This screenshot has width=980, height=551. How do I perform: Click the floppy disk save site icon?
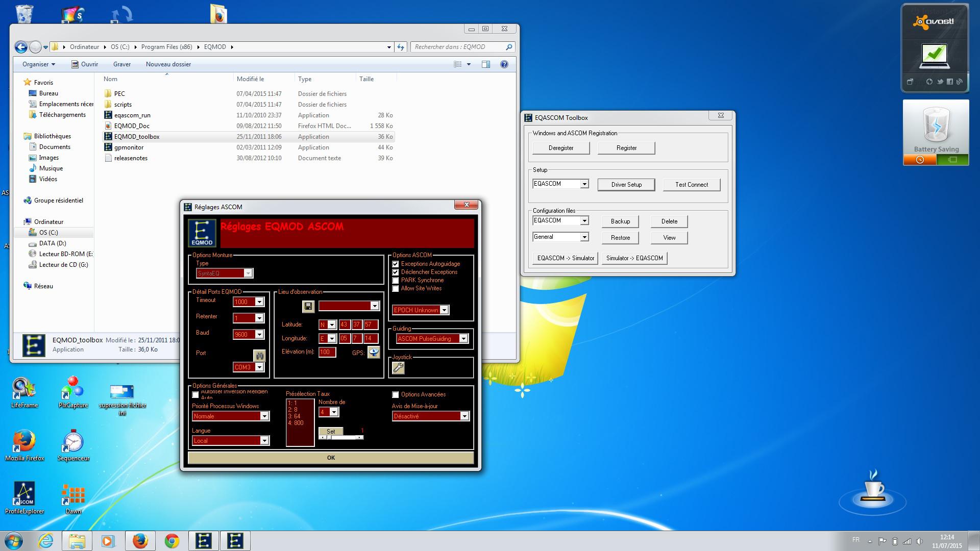pos(308,306)
